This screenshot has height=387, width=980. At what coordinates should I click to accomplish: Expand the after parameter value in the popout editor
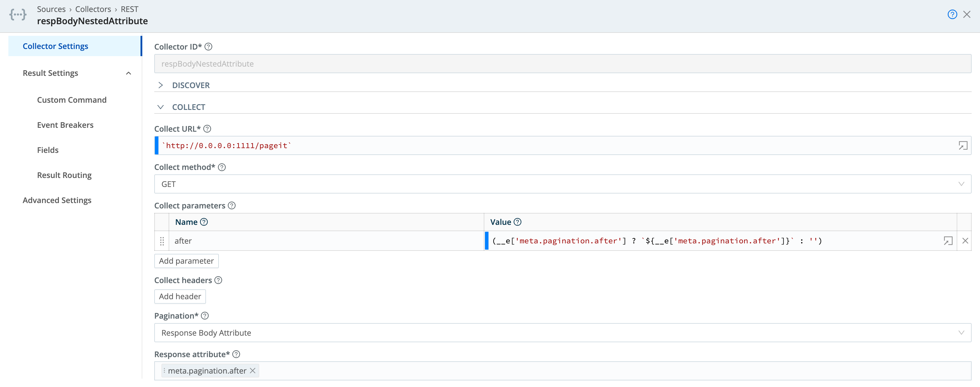[948, 241]
